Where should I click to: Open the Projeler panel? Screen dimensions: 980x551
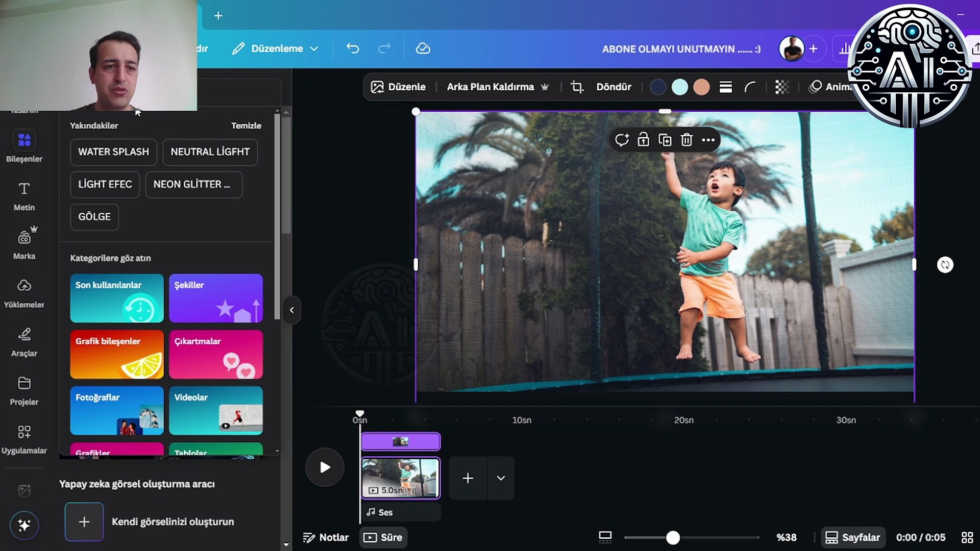24,389
